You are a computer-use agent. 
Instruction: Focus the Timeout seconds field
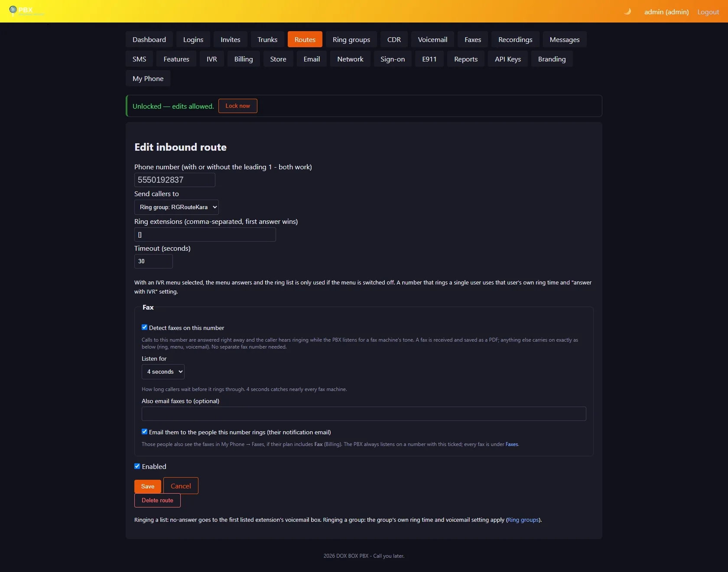pyautogui.click(x=153, y=261)
